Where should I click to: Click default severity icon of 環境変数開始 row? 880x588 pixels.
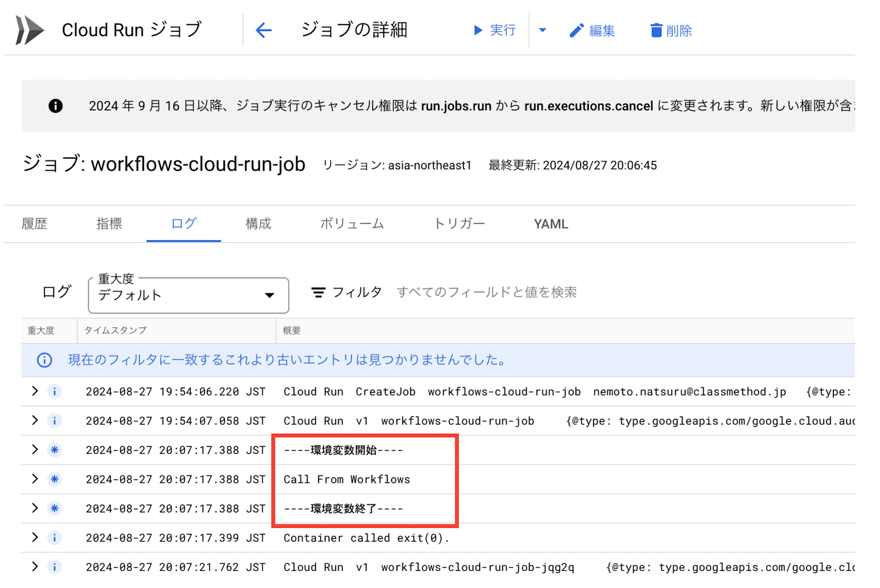[55, 450]
